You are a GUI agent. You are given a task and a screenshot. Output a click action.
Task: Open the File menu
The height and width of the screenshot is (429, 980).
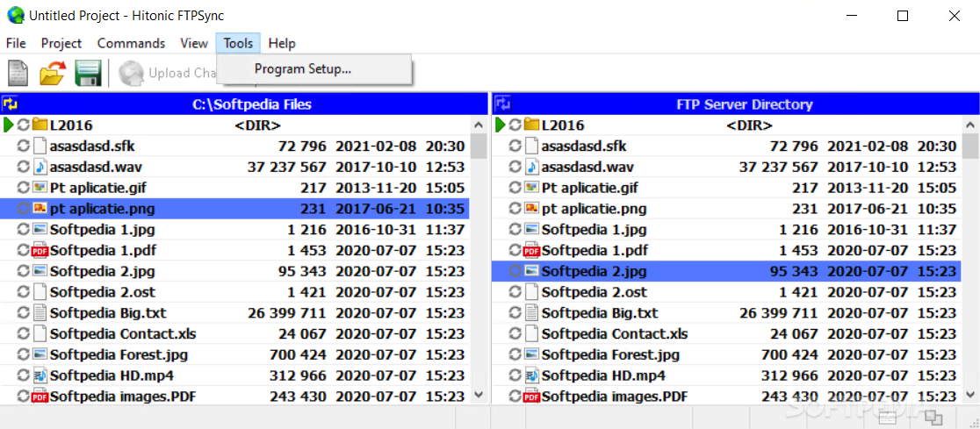[x=17, y=43]
